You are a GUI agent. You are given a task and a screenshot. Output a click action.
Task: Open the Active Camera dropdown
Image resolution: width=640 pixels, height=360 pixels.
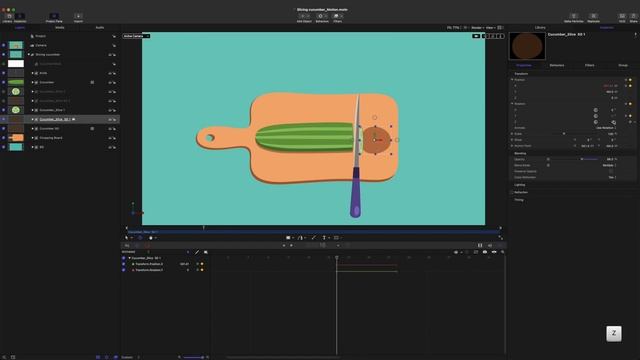136,36
